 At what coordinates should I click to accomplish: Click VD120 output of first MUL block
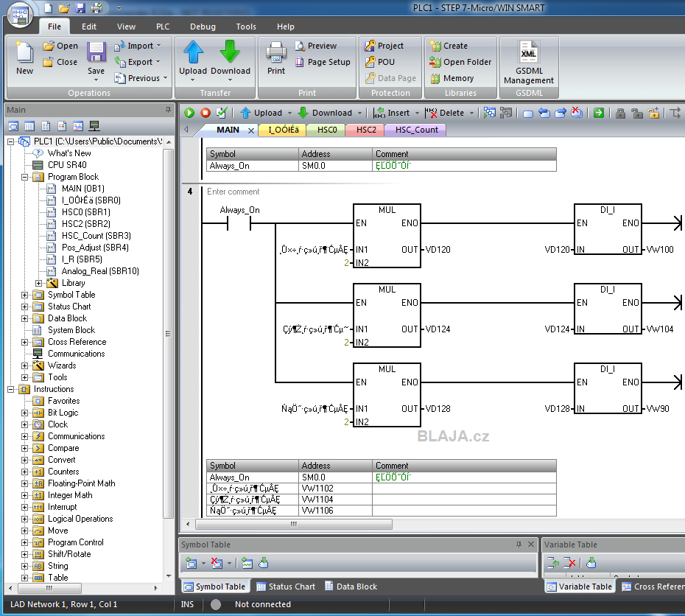(x=438, y=250)
